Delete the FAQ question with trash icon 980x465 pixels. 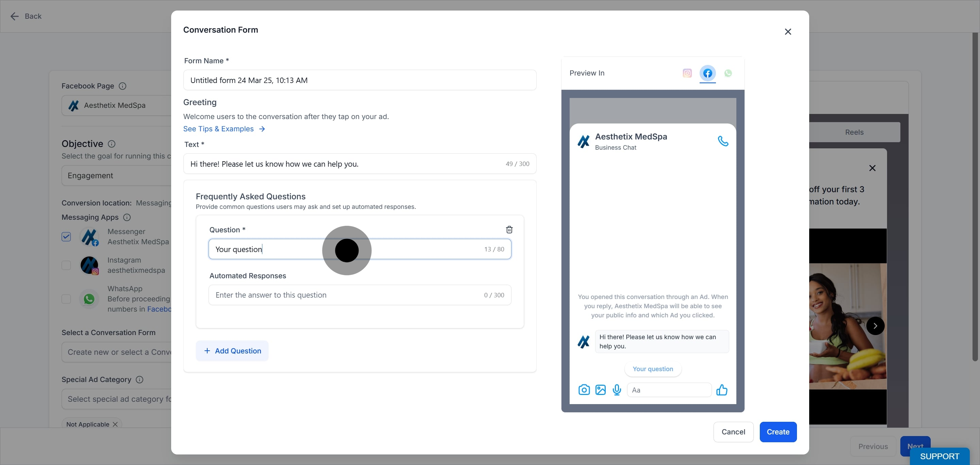509,230
